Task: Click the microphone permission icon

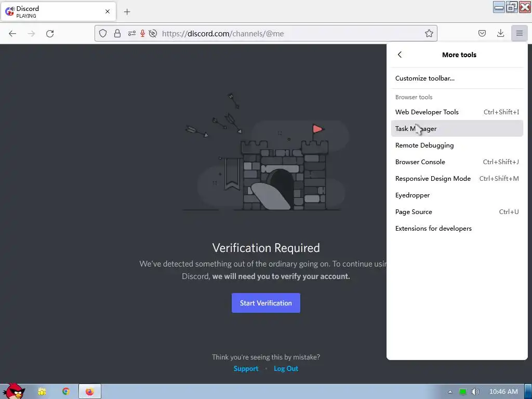Action: [x=142, y=33]
